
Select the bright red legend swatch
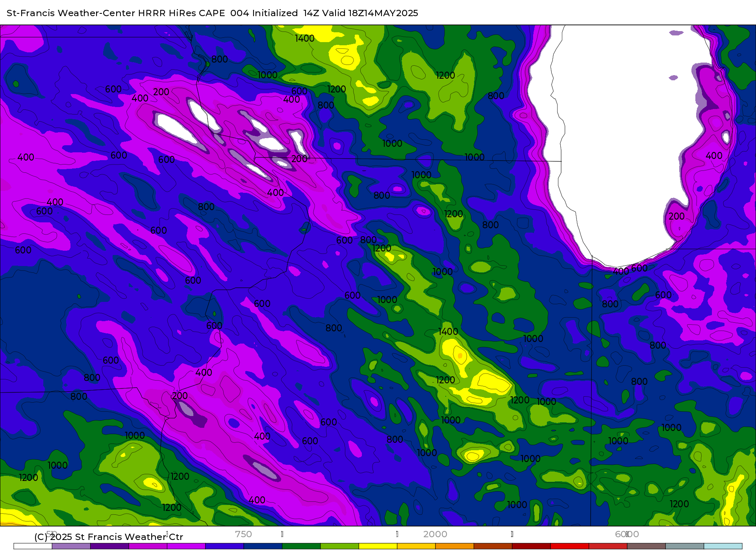point(570,546)
